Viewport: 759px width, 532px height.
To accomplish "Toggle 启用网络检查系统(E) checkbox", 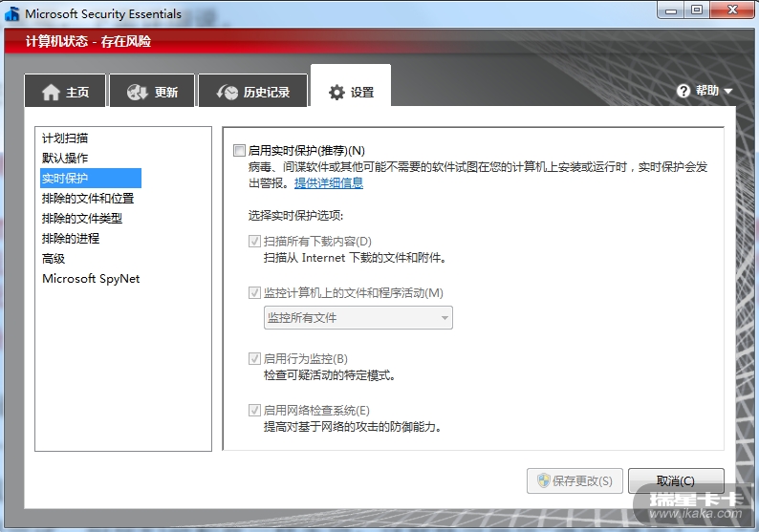I will [x=254, y=410].
